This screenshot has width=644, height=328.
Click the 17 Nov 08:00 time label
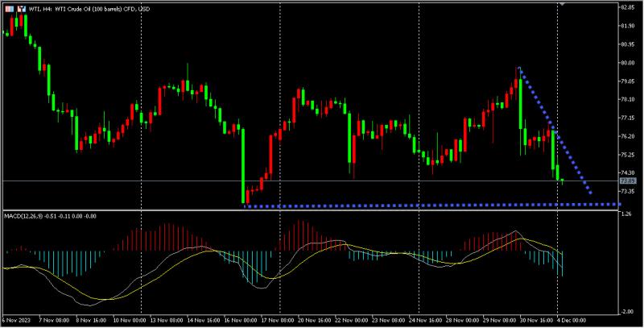tap(279, 320)
